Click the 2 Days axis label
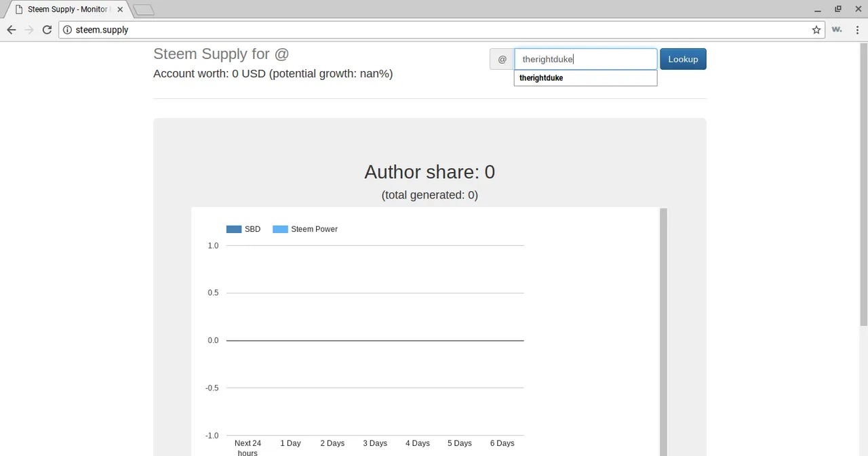The width and height of the screenshot is (868, 456). [332, 443]
